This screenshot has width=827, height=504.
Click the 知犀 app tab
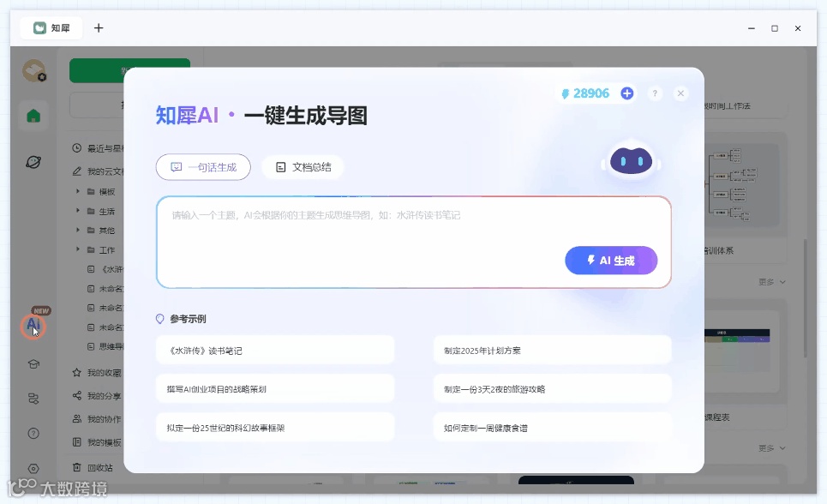51,28
